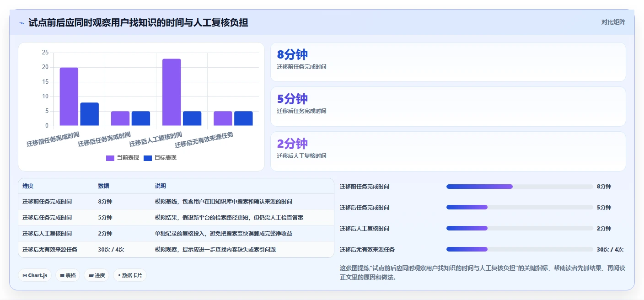
Task: Click the blue bar for 迁移后人工复核时间
Action: (192, 118)
